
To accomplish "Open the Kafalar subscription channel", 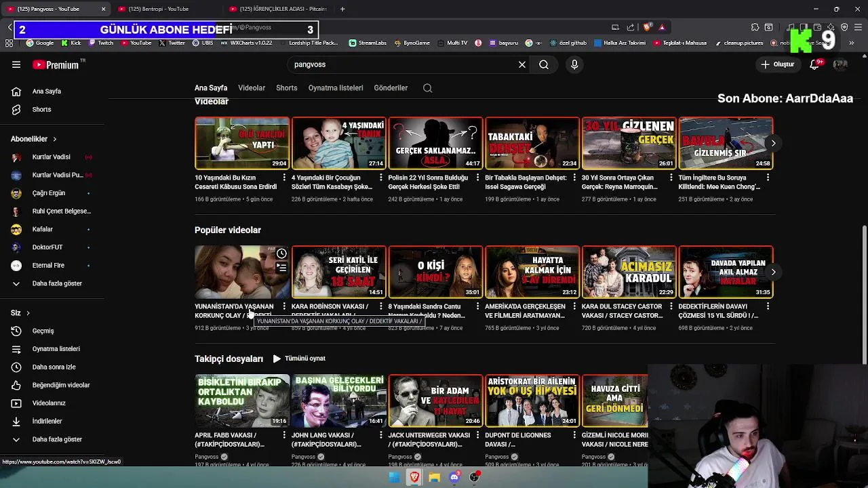I will (52, 229).
